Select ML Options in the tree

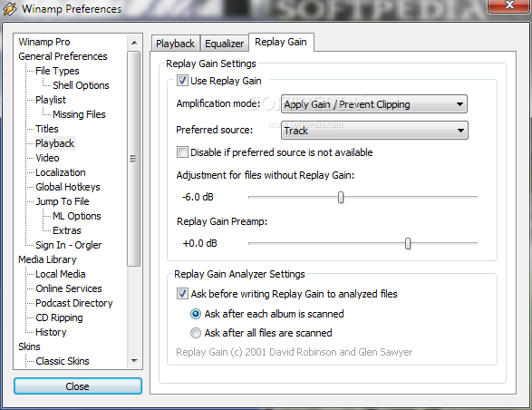tap(77, 216)
